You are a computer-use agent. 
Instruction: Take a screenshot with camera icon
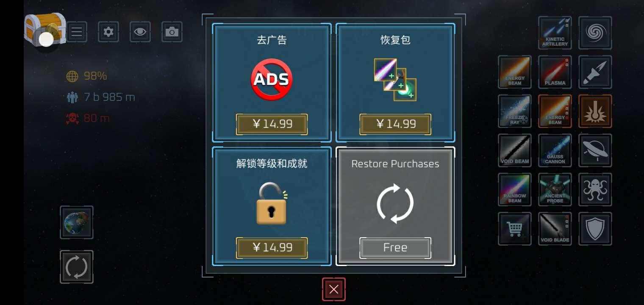click(172, 32)
